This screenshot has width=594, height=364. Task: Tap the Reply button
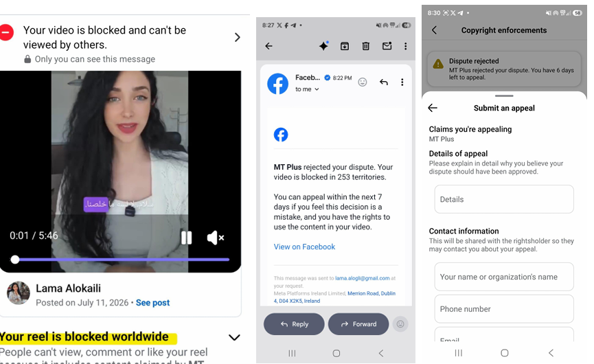tap(294, 324)
